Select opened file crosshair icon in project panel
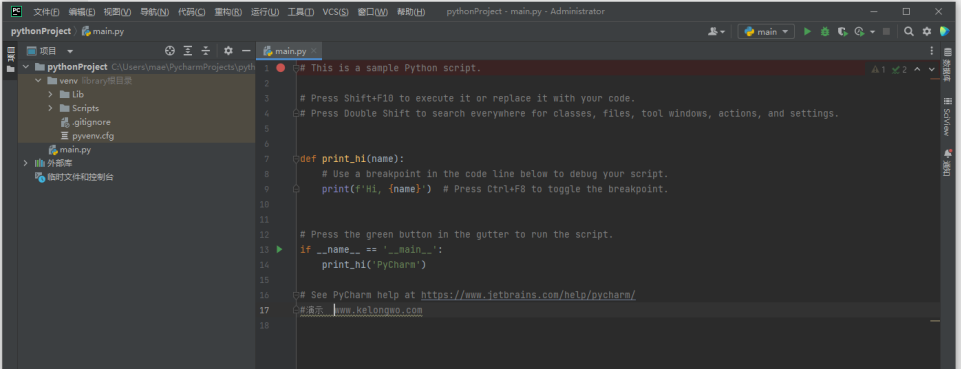 pos(170,51)
